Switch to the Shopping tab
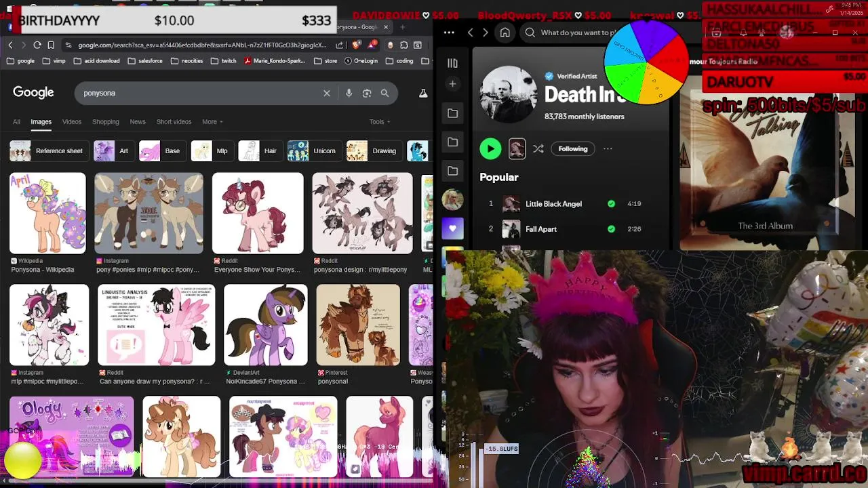868x488 pixels. 106,122
